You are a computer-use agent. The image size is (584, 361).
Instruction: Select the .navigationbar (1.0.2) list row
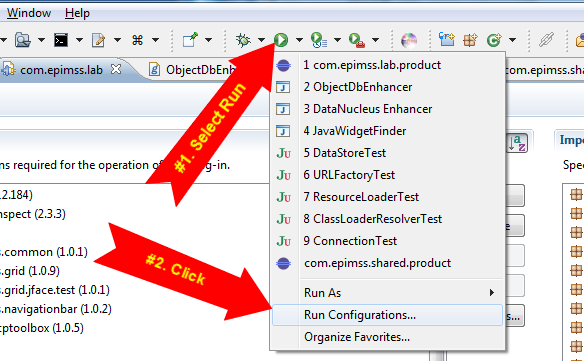[55, 309]
